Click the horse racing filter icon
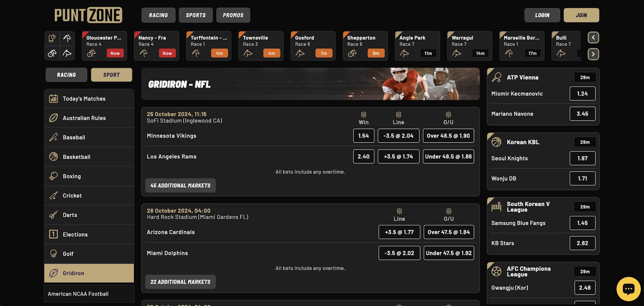Image resolution: width=644 pixels, height=306 pixels. (67, 38)
